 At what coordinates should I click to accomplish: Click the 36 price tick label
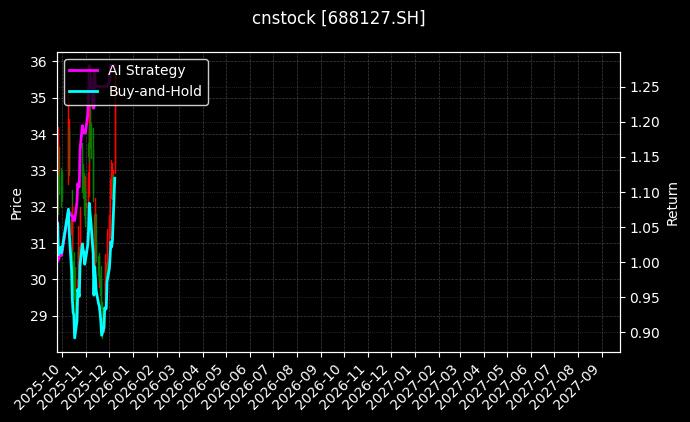(x=36, y=62)
